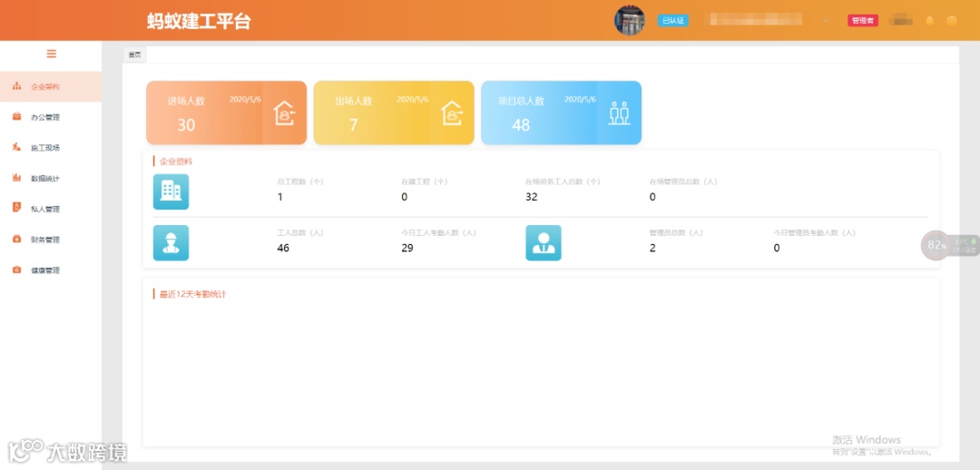Viewport: 980px width, 470px height.
Task: Click the blue hard-hat worker icon
Action: click(x=171, y=242)
